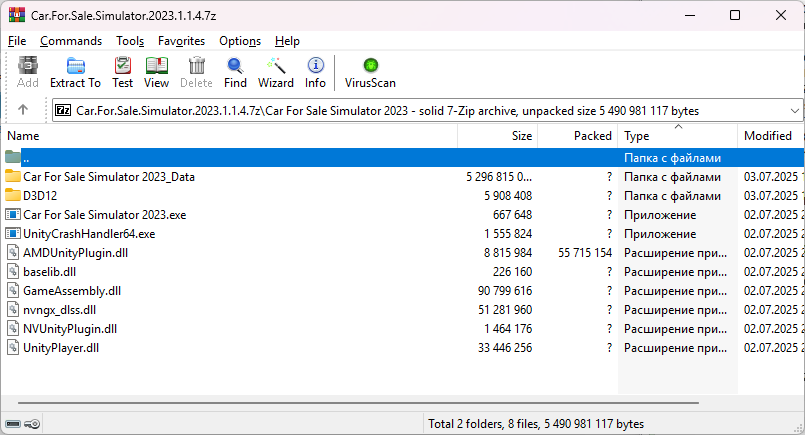The image size is (805, 435).
Task: Click the drive icon in the status bar
Action: (x=13, y=424)
